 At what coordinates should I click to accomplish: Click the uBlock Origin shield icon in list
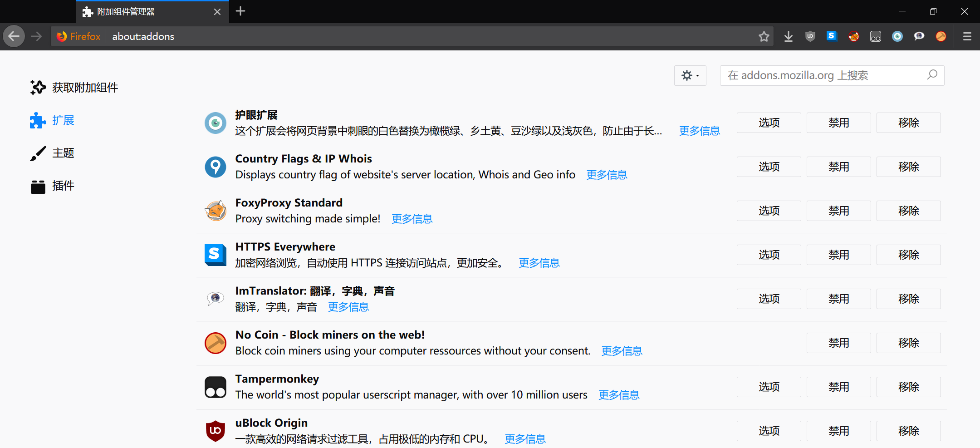point(216,431)
